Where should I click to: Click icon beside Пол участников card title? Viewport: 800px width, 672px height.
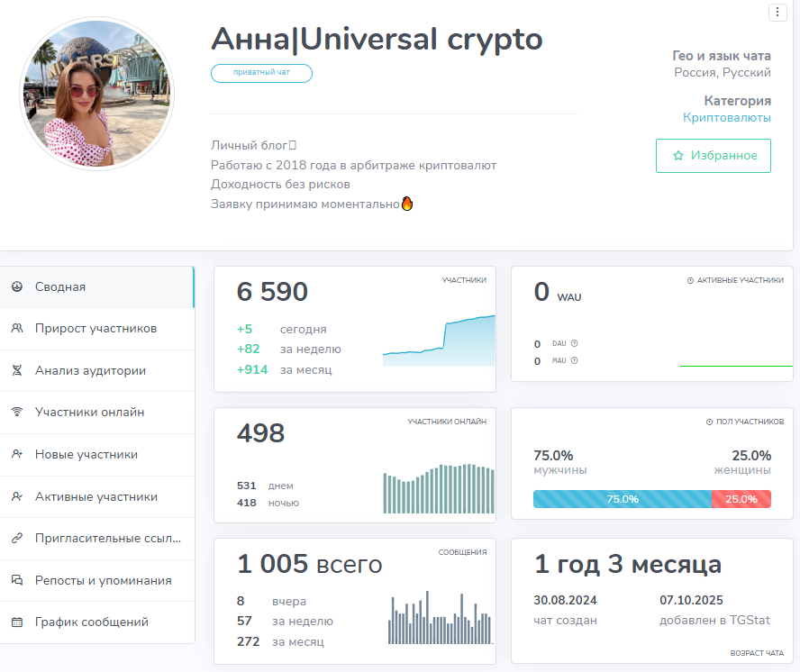pyautogui.click(x=709, y=422)
